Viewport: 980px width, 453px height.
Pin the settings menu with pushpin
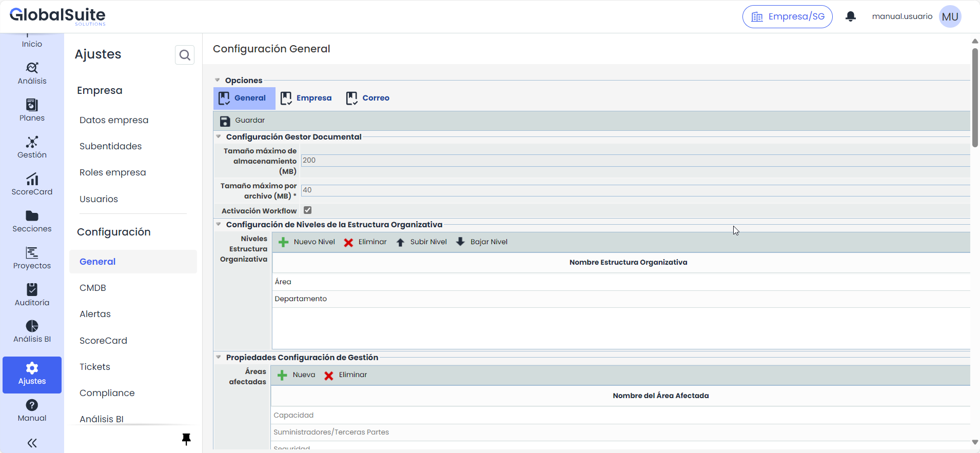186,439
